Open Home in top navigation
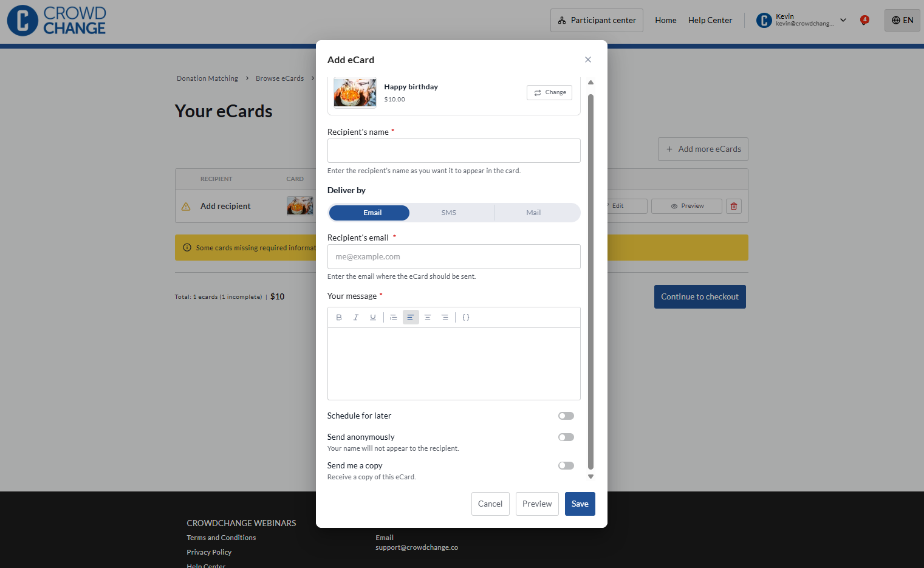Image resolution: width=924 pixels, height=568 pixels. click(x=666, y=20)
